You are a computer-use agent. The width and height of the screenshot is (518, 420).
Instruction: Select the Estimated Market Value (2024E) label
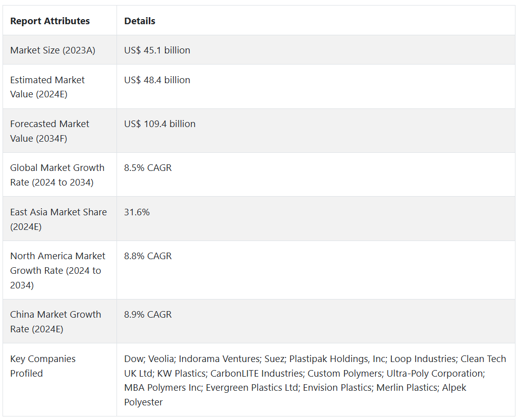(47, 87)
